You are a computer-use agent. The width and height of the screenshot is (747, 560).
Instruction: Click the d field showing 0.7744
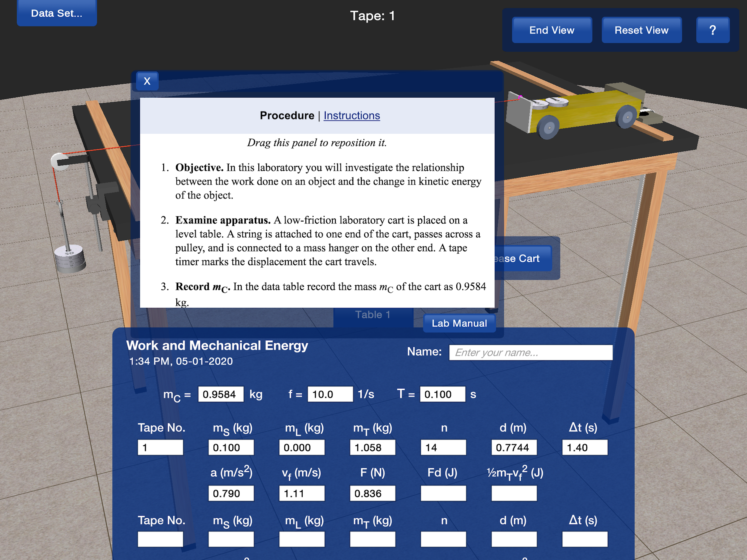click(x=514, y=448)
